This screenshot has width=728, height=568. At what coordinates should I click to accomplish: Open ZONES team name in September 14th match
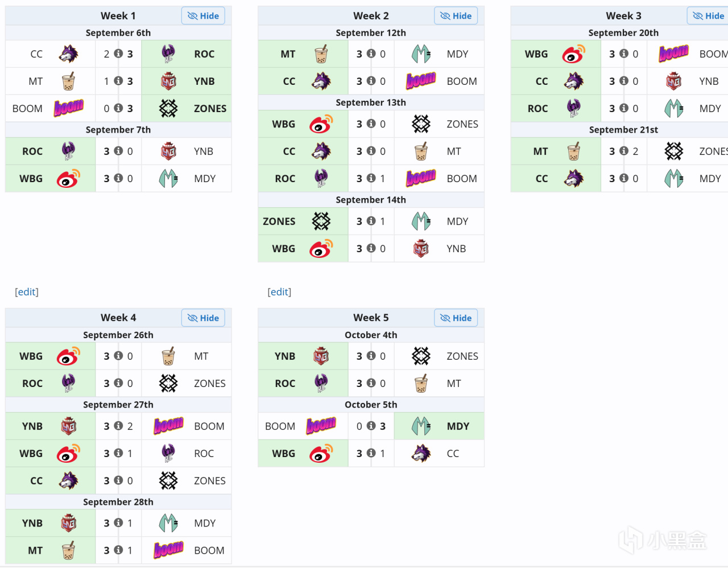pyautogui.click(x=279, y=221)
